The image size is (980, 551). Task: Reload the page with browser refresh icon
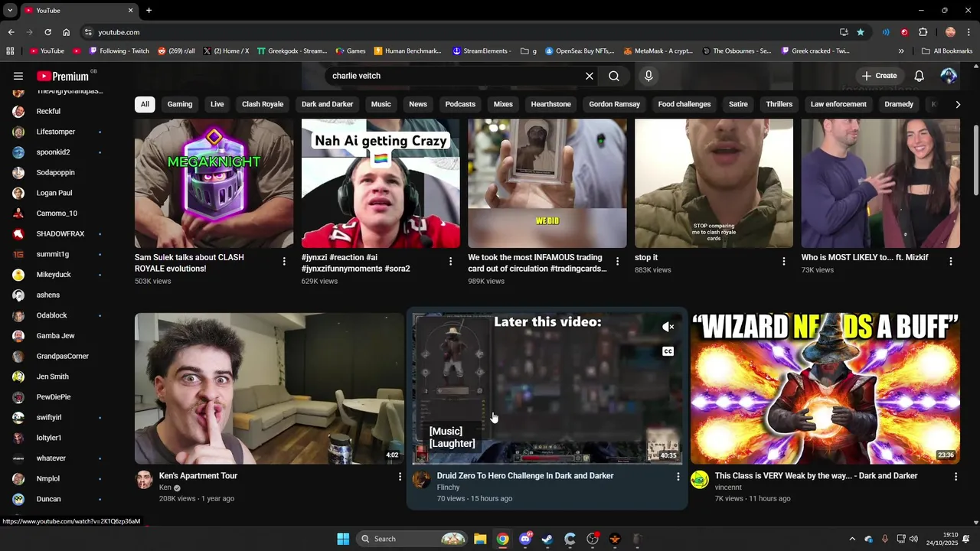pyautogui.click(x=47, y=32)
